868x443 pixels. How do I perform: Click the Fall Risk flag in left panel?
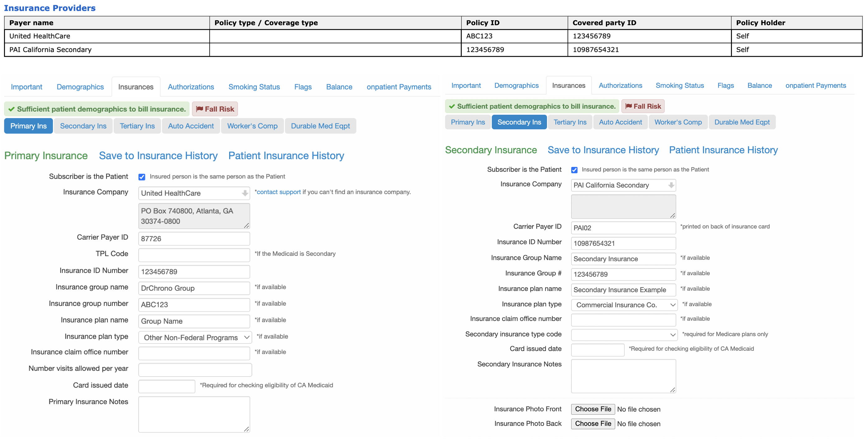215,109
